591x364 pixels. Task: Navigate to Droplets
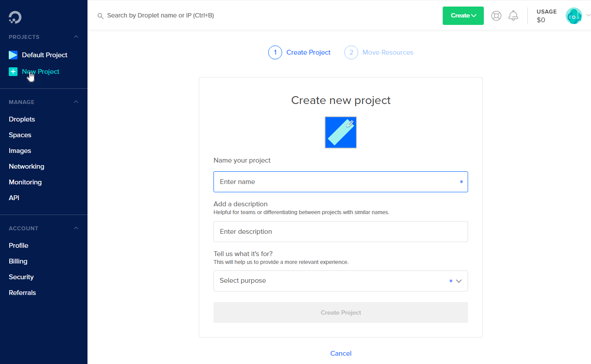click(22, 119)
